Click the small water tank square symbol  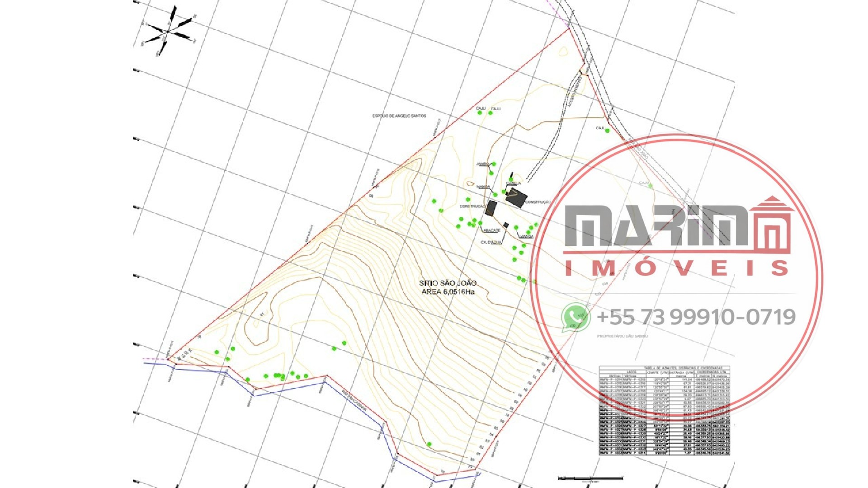(506, 225)
